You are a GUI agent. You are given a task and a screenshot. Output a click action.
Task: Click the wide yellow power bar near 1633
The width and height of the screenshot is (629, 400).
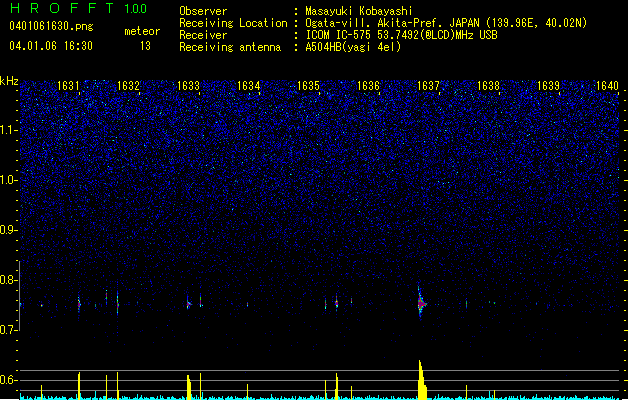tap(189, 387)
